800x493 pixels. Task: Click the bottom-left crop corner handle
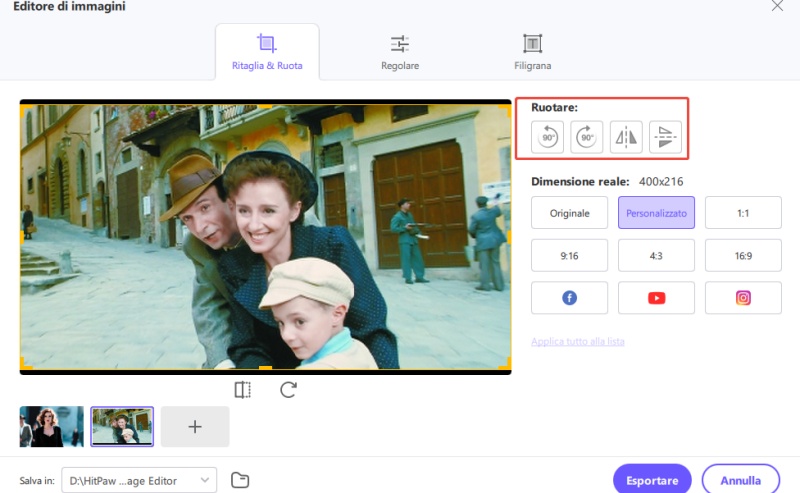click(25, 364)
